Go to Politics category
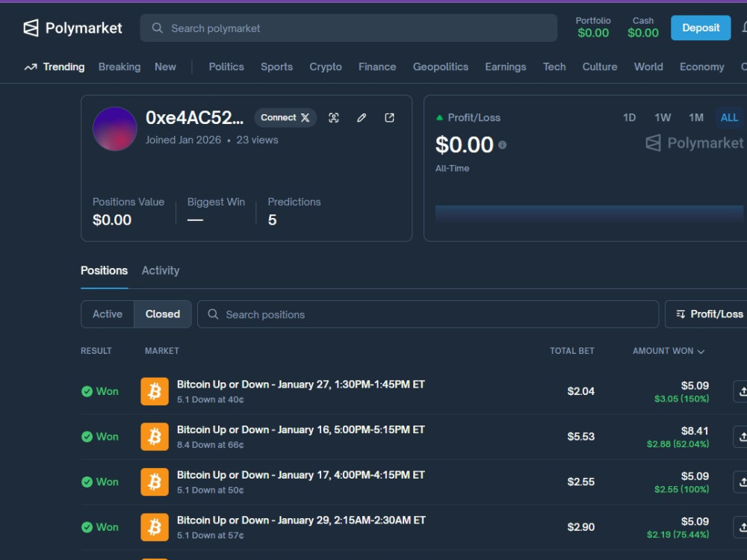 tap(226, 67)
